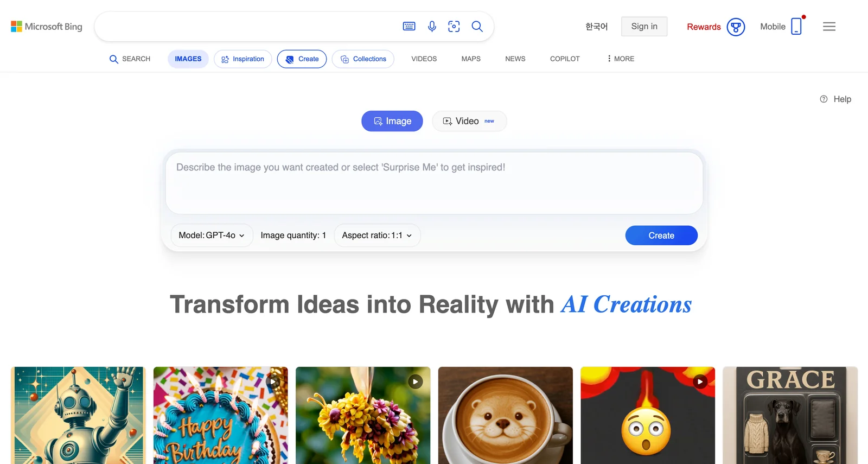
Task: Open the Rewards trophy icon
Action: 736,27
